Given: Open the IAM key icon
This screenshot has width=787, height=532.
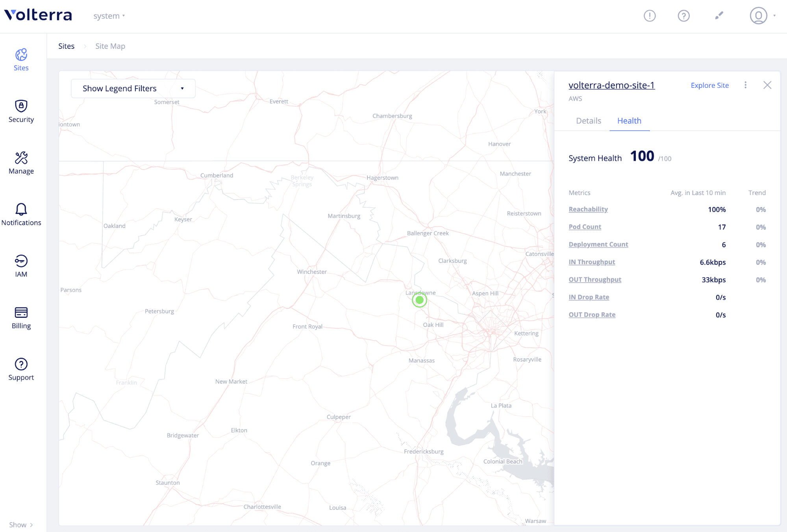Looking at the screenshot, I should click(21, 261).
